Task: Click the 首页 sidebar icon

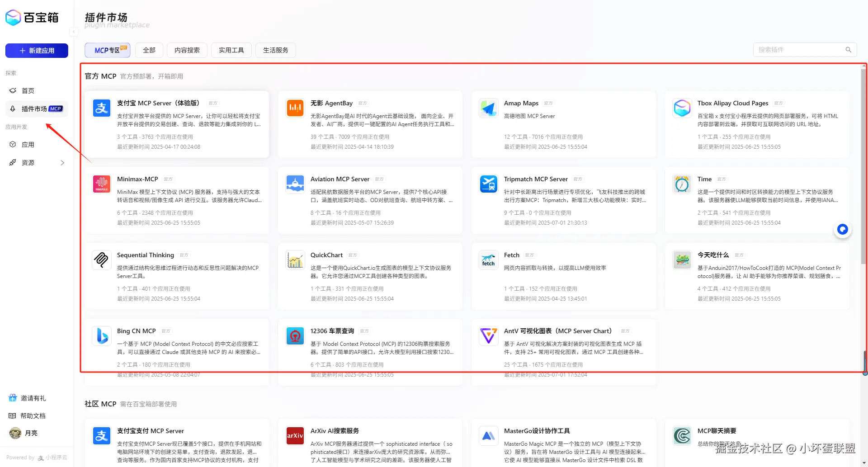Action: point(13,91)
